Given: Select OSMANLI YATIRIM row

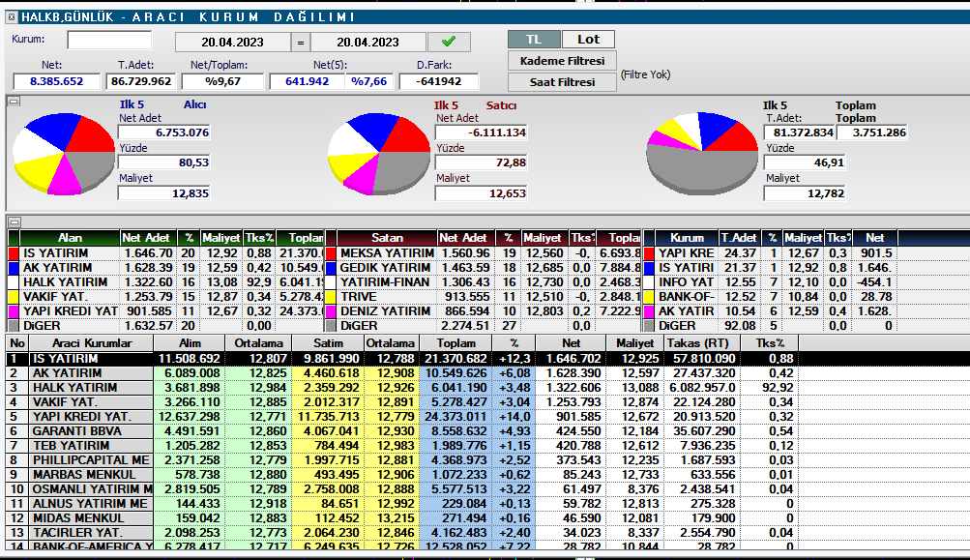Looking at the screenshot, I should pos(402,489).
